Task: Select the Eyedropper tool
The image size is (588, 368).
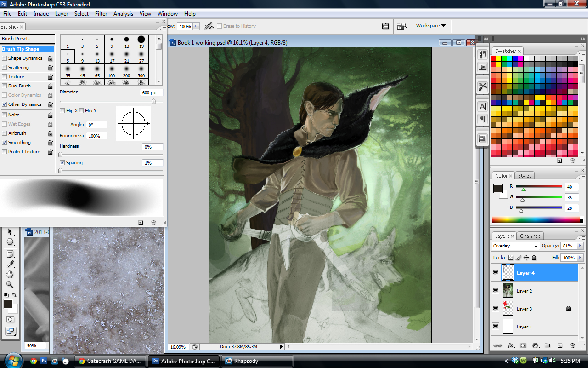Action: 10,264
